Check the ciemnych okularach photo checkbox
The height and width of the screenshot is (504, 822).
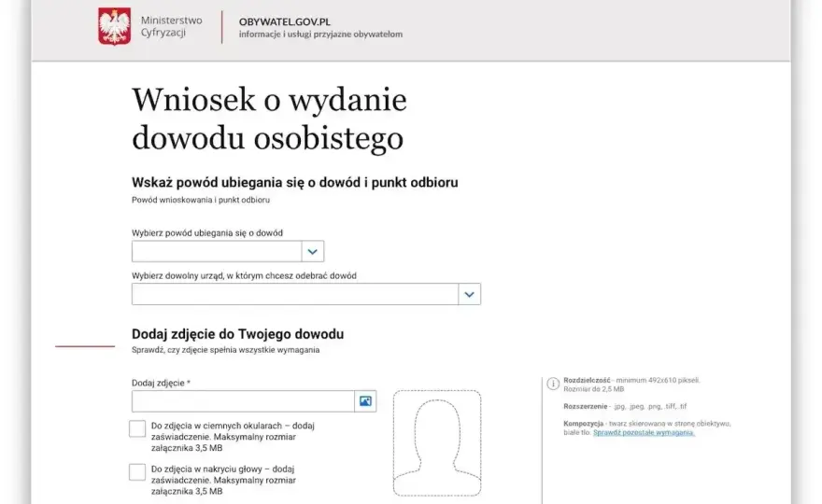(x=137, y=428)
